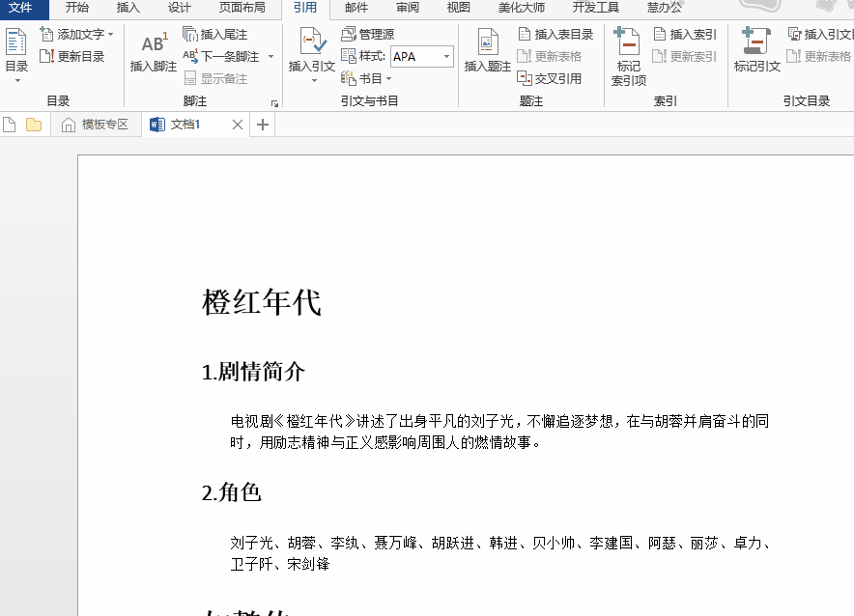Viewport: 854px width, 616px height.
Task: Add a new document tab with plus
Action: coord(263,125)
